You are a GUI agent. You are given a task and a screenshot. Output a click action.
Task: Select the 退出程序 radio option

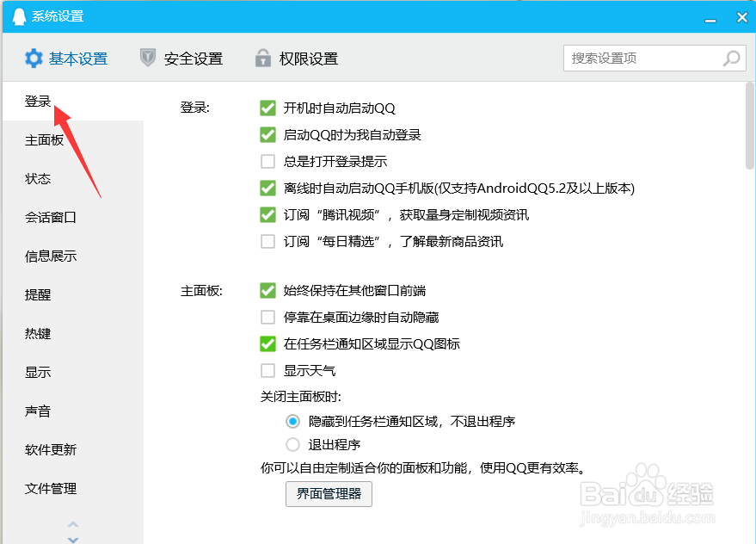(292, 444)
